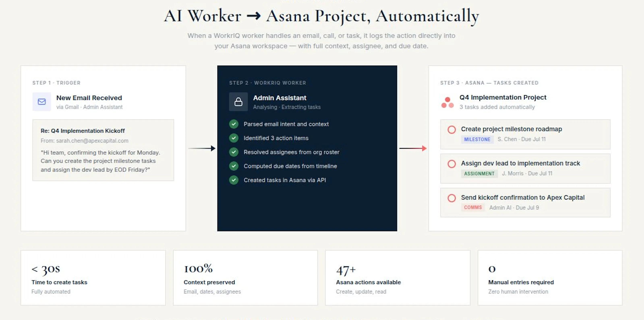Viewport: 644px width, 320px height.
Task: Click the MILESTONE tag
Action: click(x=477, y=139)
